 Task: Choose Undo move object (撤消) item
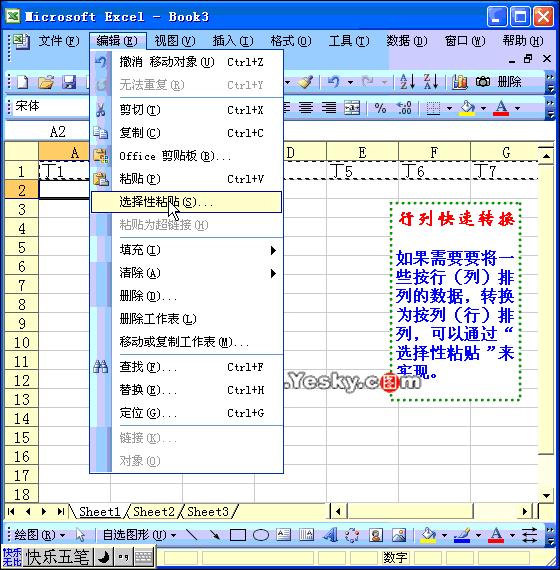tap(187, 62)
